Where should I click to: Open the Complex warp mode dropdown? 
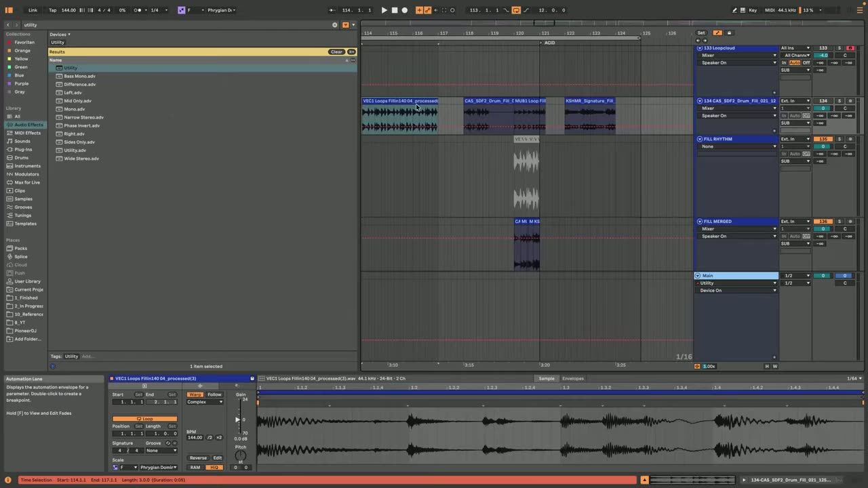205,402
